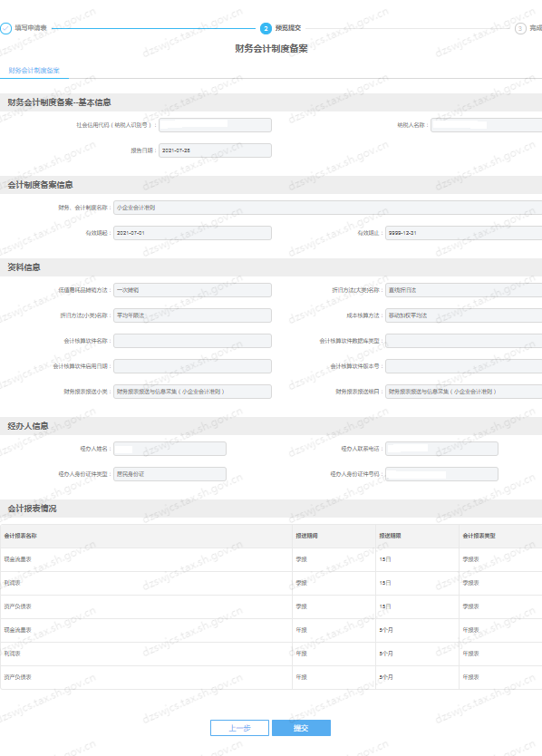The image size is (542, 756).
Task: Click the 会计报表名称 column header
Action: click(21, 536)
